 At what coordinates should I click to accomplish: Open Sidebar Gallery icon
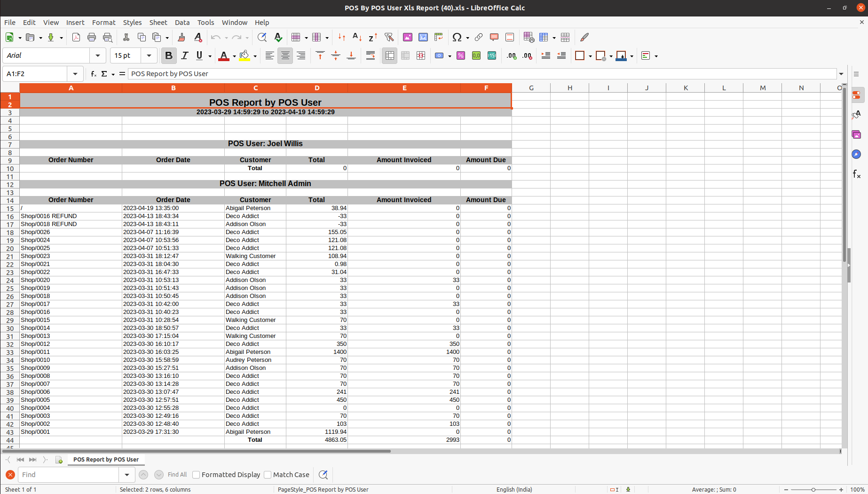(x=857, y=134)
